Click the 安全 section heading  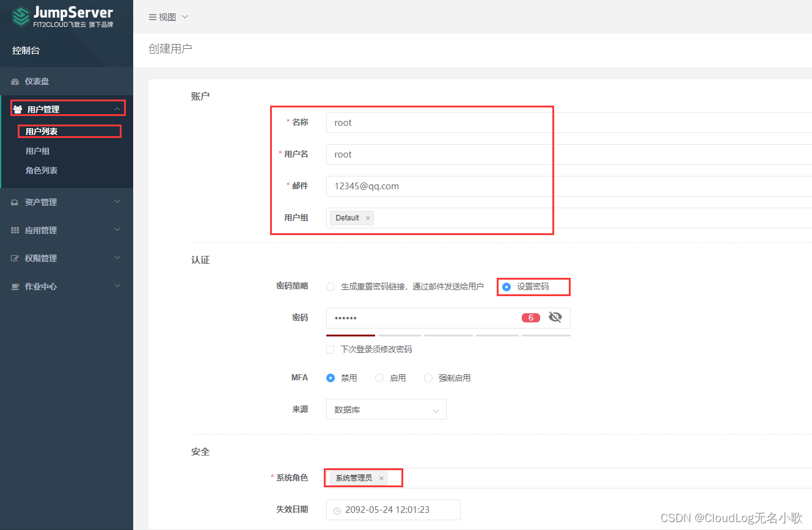pos(200,452)
